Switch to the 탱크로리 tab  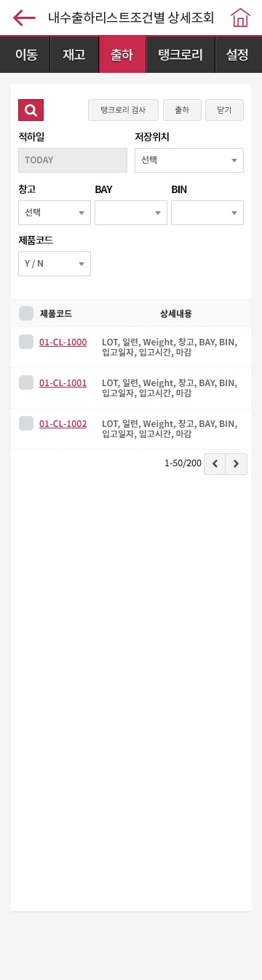click(x=180, y=55)
